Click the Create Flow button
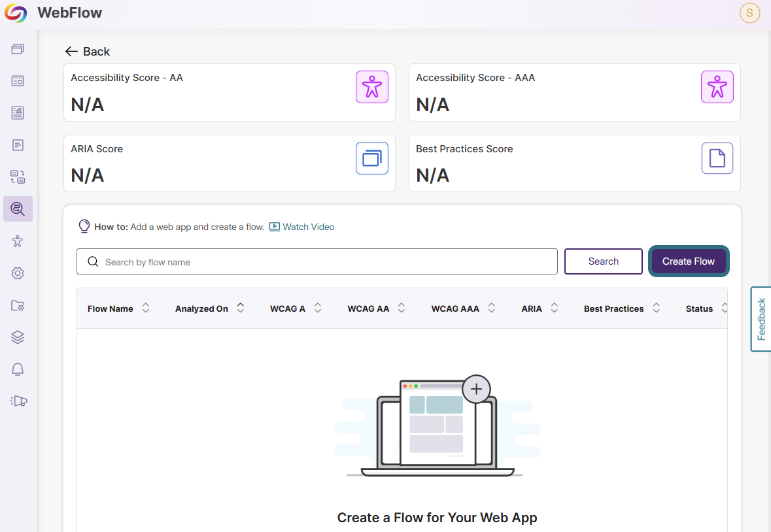 click(689, 261)
